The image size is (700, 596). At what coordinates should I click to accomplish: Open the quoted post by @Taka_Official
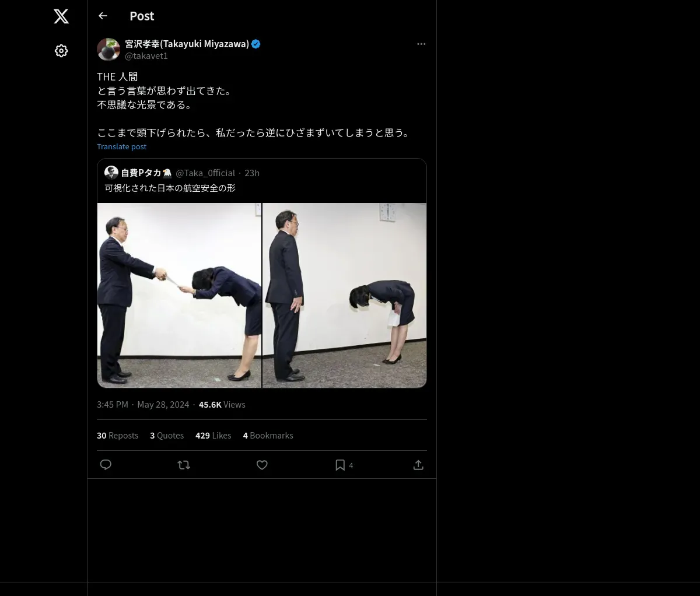click(262, 181)
